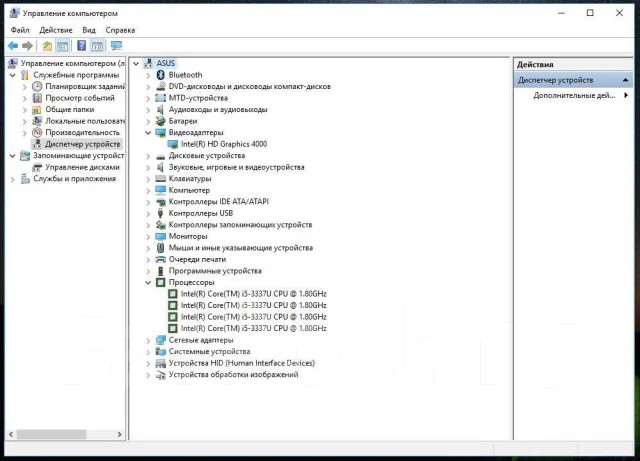Select the Bluetooth device category icon

(x=160, y=75)
